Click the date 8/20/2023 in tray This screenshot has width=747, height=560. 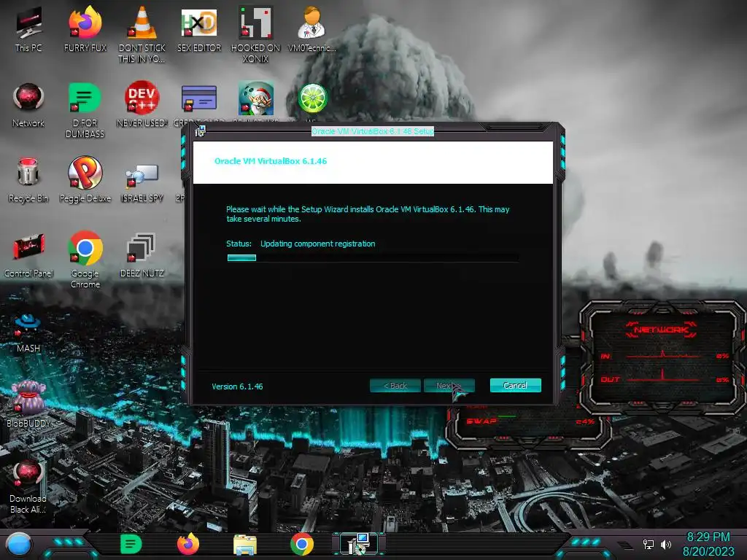708,551
